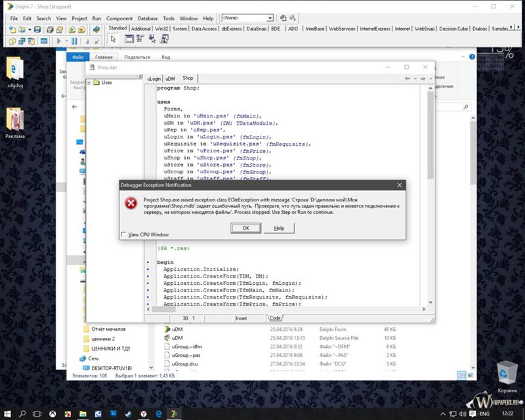
Task: Click the Pause toolbar icon
Action: [x=74, y=41]
